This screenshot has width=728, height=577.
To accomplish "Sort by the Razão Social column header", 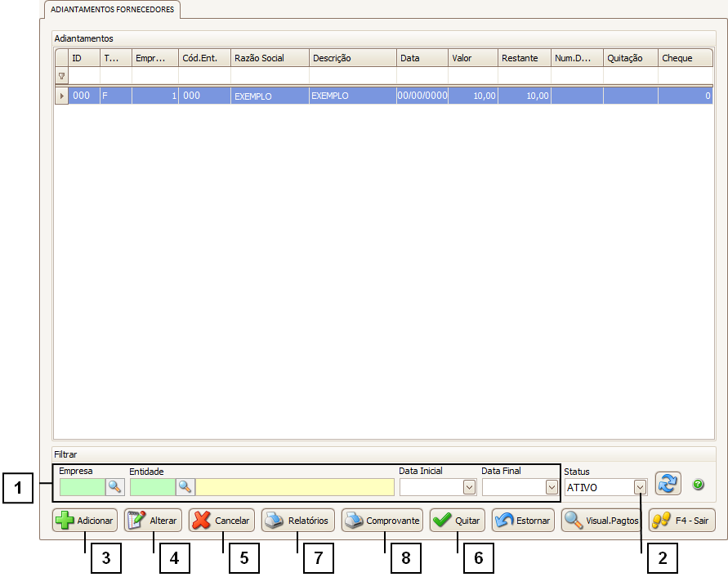I will click(270, 58).
